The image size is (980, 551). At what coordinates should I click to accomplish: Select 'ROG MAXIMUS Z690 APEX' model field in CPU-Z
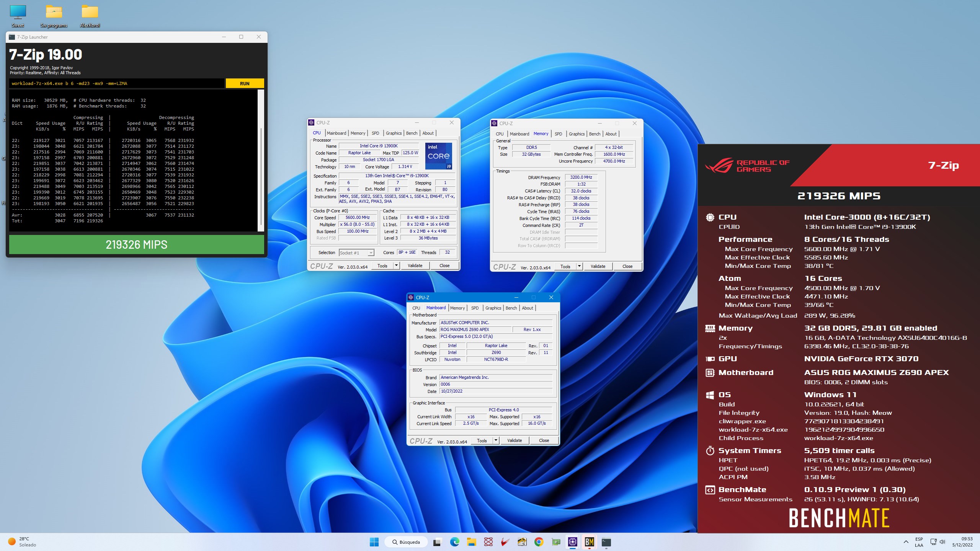point(475,329)
